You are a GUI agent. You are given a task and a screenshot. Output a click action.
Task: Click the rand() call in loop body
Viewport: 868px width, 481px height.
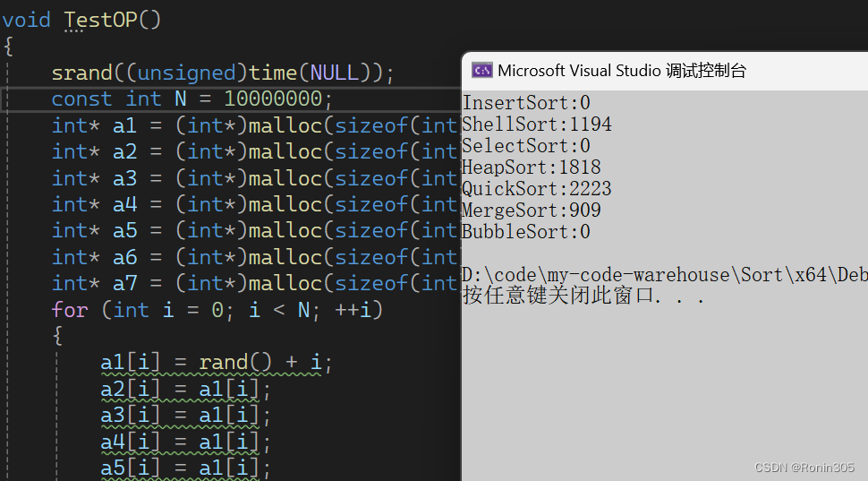tap(235, 363)
